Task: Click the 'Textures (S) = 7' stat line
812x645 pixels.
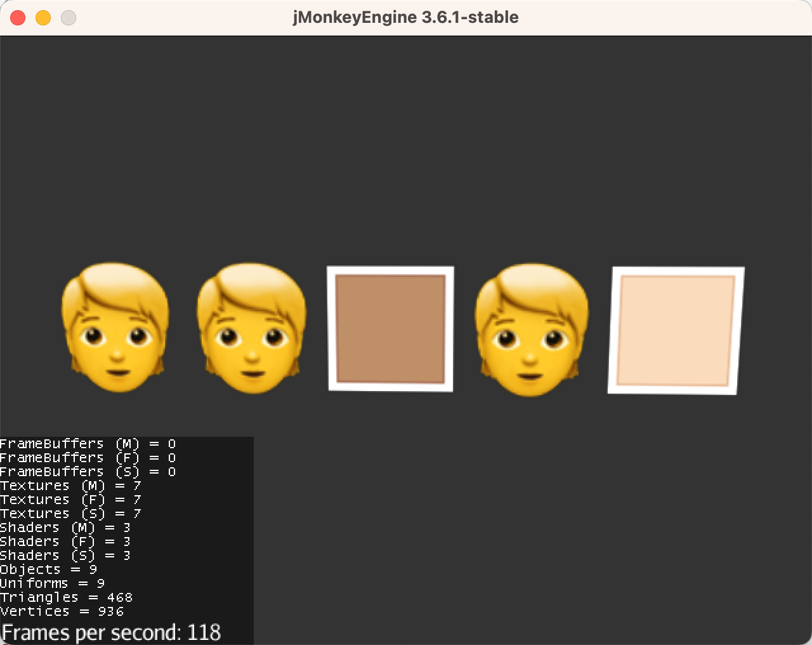Action: [71, 514]
